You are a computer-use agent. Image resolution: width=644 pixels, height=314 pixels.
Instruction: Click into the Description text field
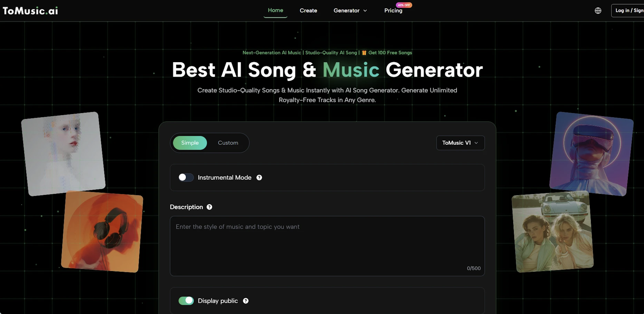pos(327,246)
